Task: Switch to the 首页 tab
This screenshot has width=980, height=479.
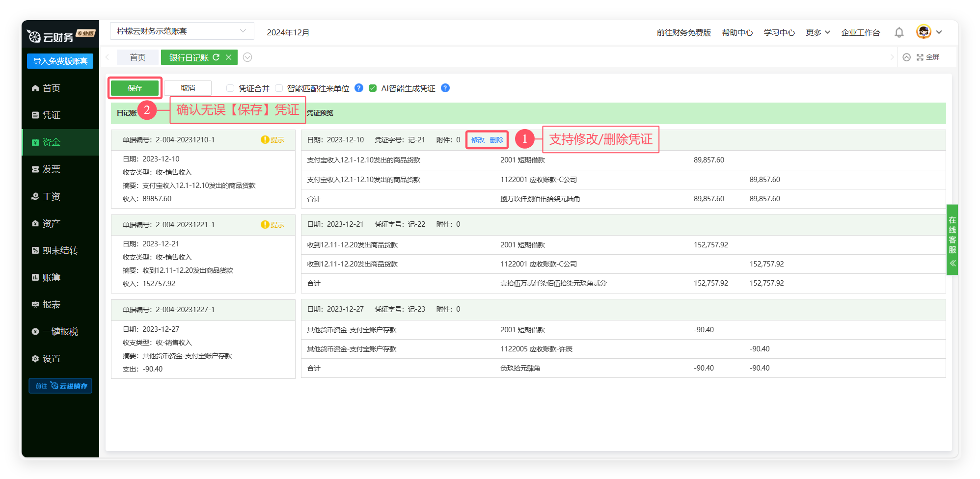Action: [137, 57]
